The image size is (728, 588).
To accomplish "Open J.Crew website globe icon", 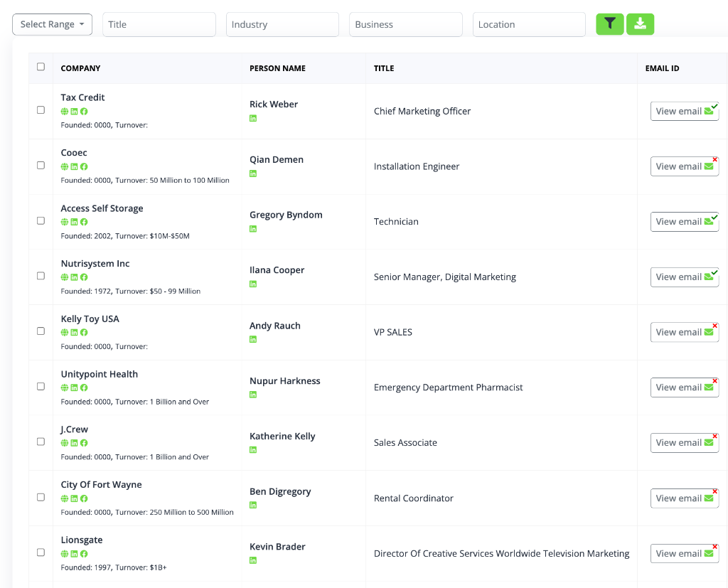I will [x=65, y=443].
